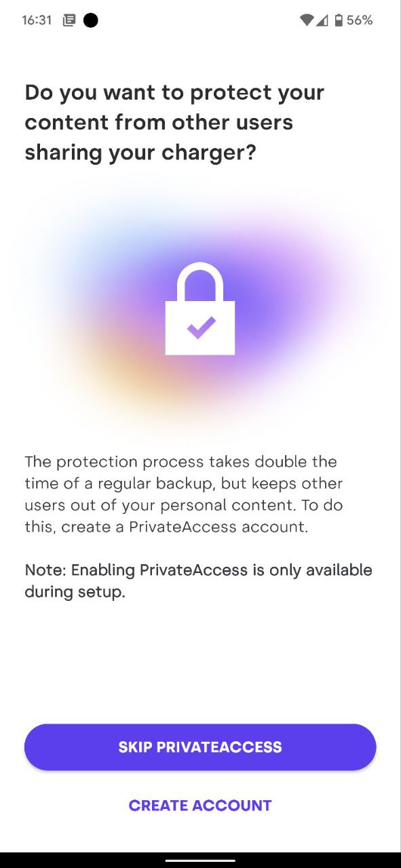Tap the battery icon in status bar
The height and width of the screenshot is (868, 401).
coord(339,20)
